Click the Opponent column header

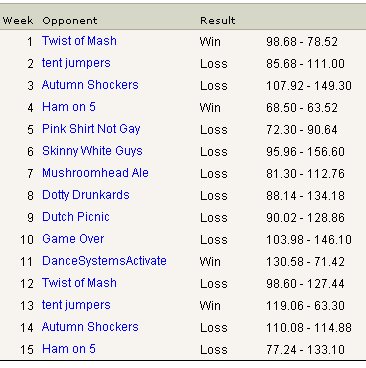click(x=70, y=21)
